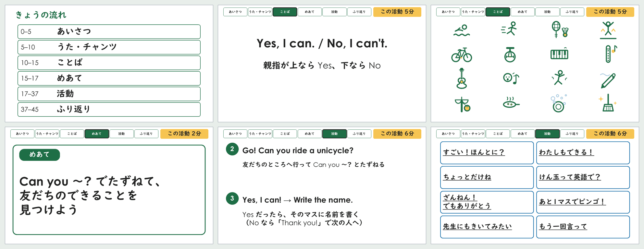Screen dimensions: 644x249
Task: Select the ざんねん！でもありがとう phrase card
Action: click(487, 202)
